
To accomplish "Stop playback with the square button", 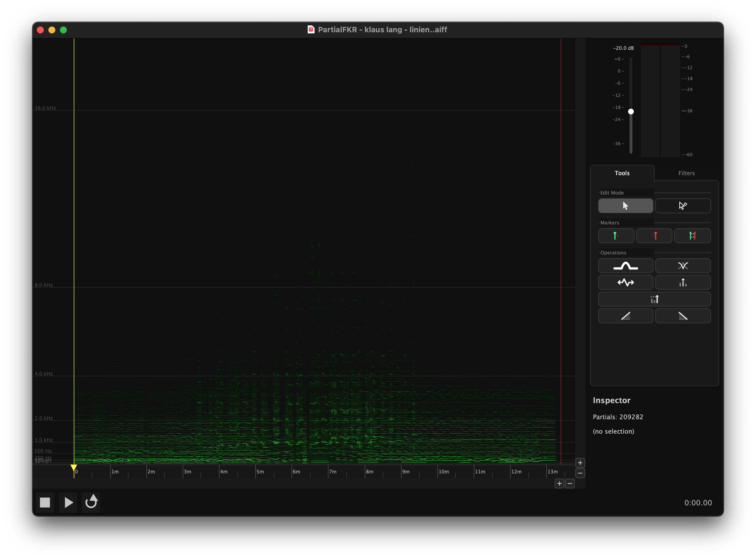I will point(45,503).
